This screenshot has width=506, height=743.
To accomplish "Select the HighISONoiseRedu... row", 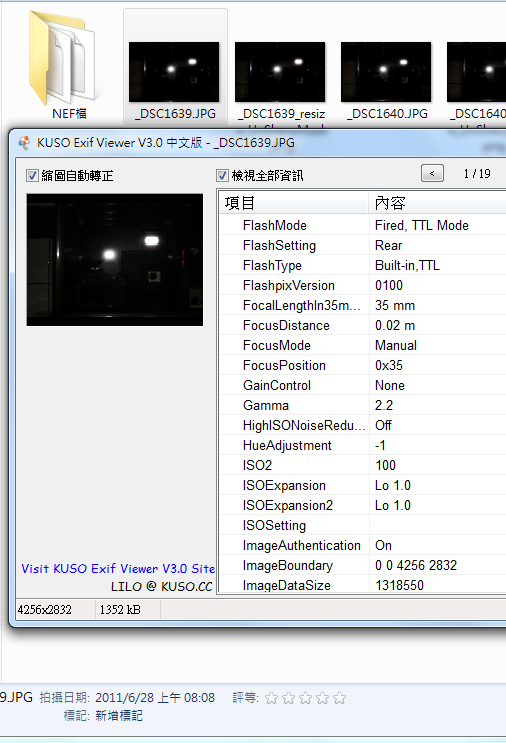I will pyautogui.click(x=363, y=425).
